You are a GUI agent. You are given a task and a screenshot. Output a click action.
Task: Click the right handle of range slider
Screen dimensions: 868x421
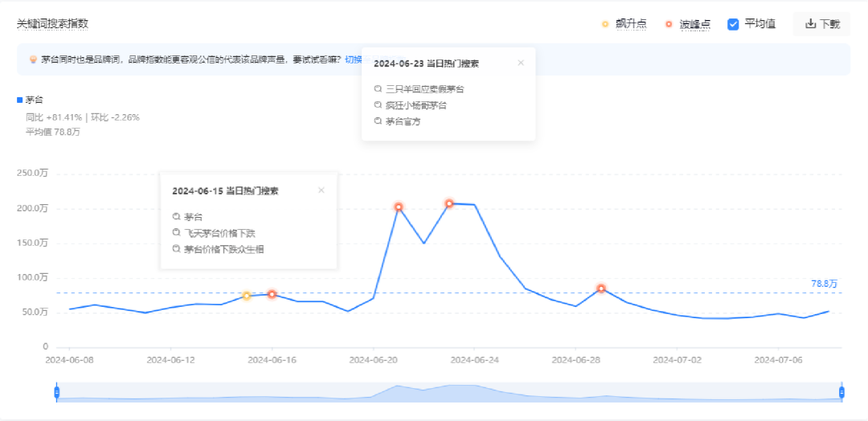(x=842, y=392)
